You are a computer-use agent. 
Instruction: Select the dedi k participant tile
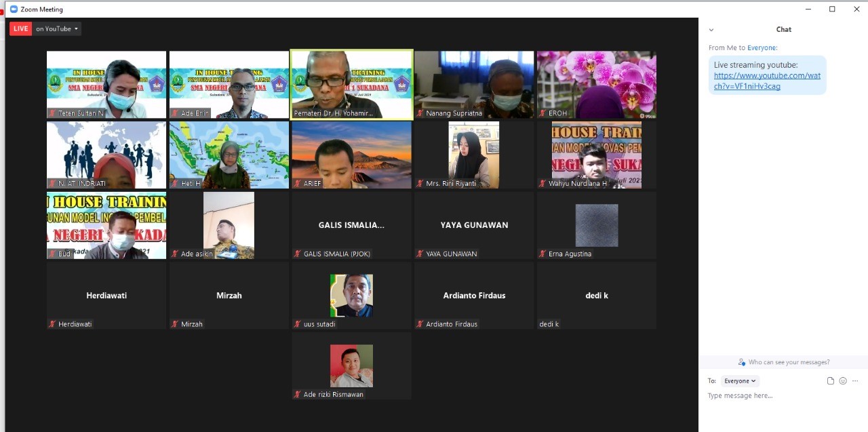click(596, 296)
